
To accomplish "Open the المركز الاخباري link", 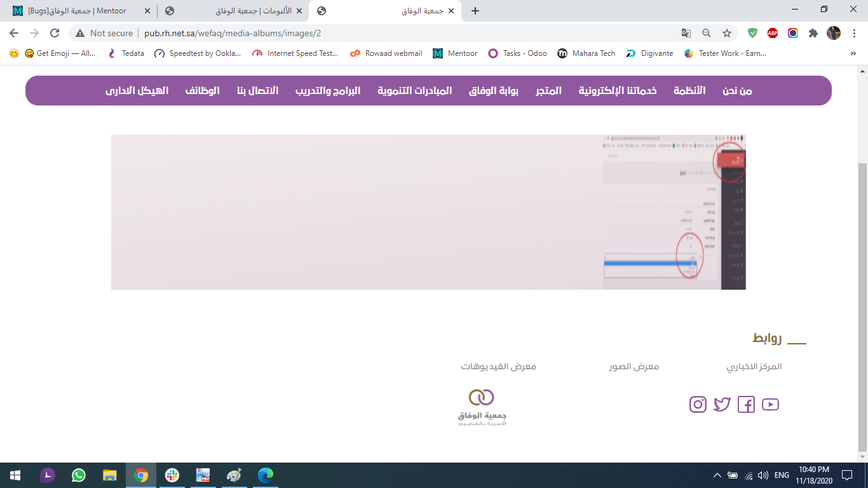I will 754,367.
